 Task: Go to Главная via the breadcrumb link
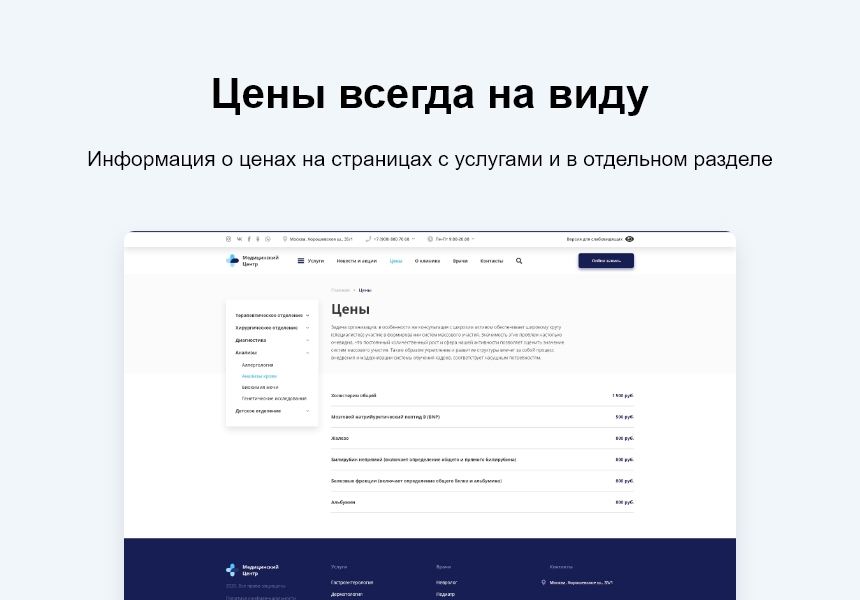(x=339, y=289)
